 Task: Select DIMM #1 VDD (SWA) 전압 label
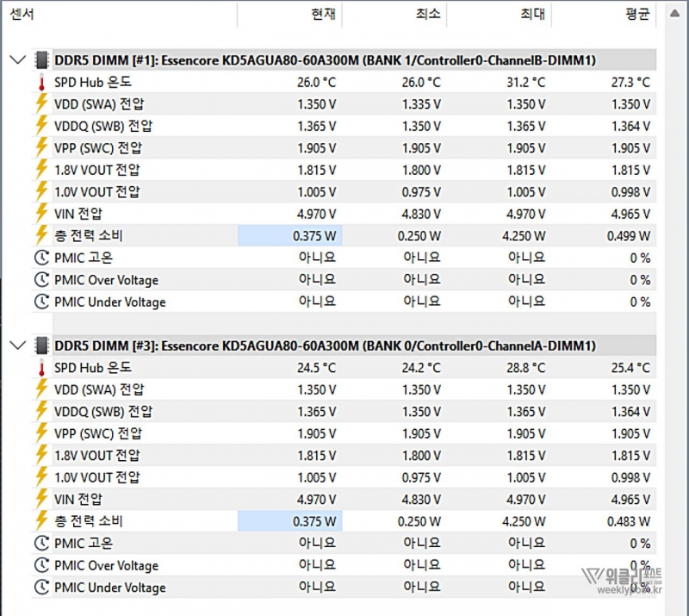[99, 104]
